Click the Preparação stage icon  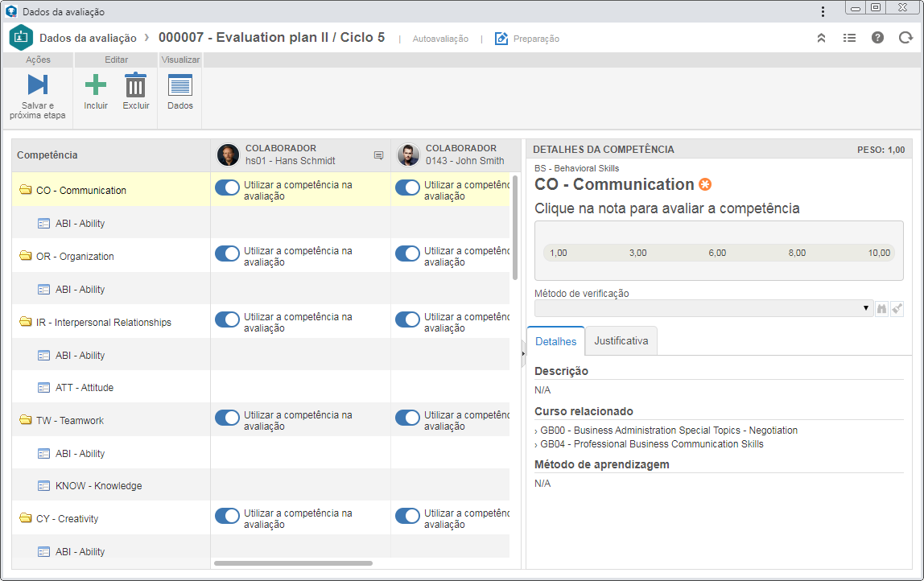pyautogui.click(x=501, y=39)
